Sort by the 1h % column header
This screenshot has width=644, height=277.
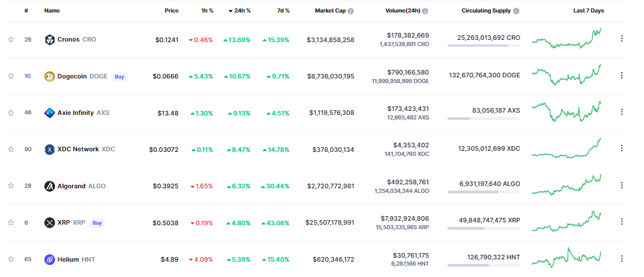[207, 11]
